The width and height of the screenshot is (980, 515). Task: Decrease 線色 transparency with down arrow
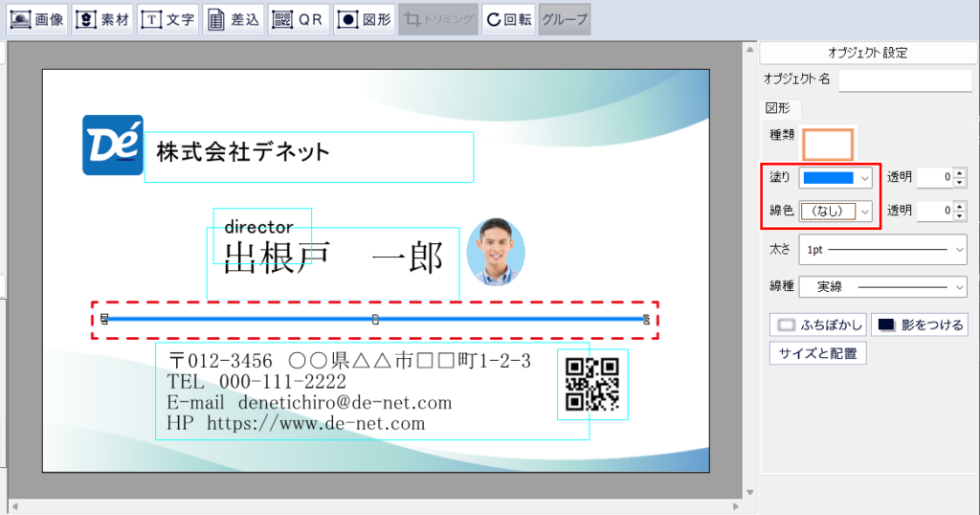959,215
